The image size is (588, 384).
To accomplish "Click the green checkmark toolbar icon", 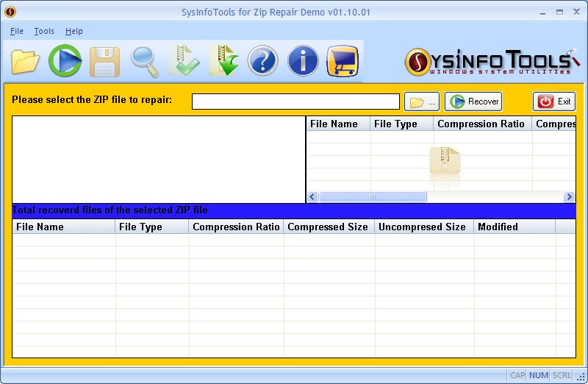I will coord(184,61).
